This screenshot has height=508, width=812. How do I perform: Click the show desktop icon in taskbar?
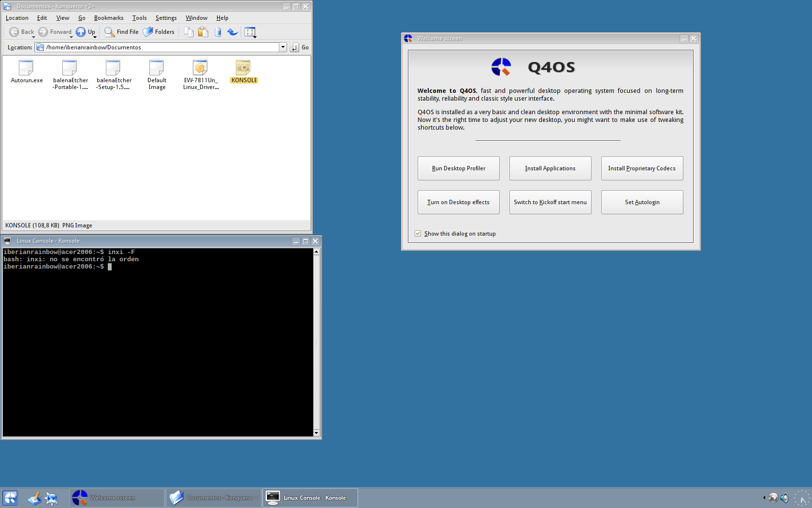click(x=34, y=498)
